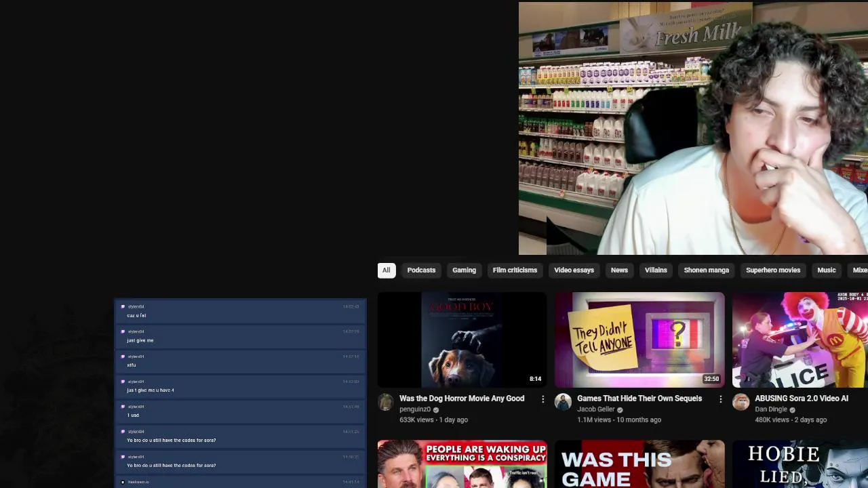Open the Was This Game thumbnail
The image size is (868, 488).
pyautogui.click(x=639, y=464)
